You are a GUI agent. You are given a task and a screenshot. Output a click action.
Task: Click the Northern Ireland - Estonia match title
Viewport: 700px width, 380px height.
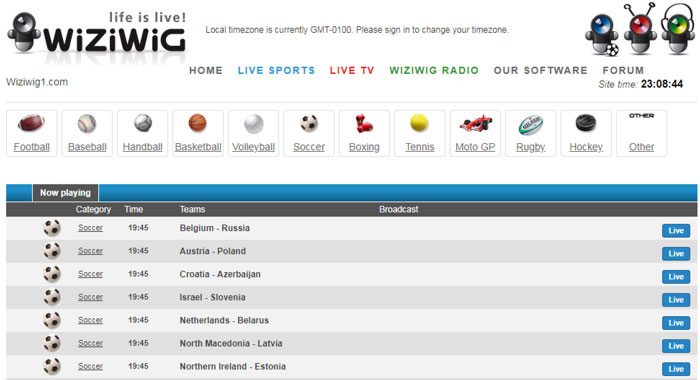tap(233, 366)
